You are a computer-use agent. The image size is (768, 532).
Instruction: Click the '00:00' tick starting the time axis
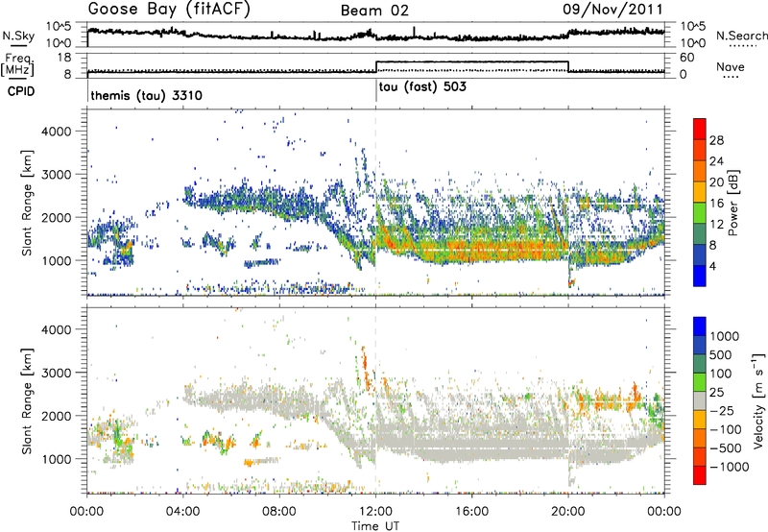[86, 512]
